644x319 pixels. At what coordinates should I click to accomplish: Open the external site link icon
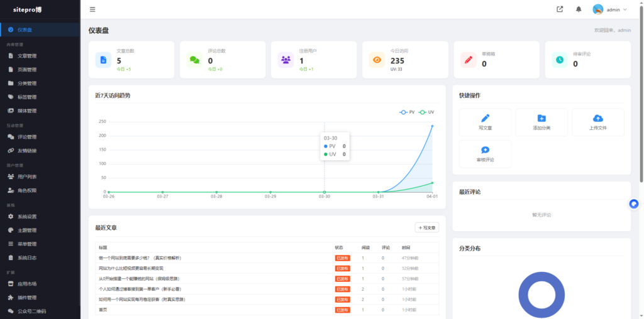click(x=560, y=9)
